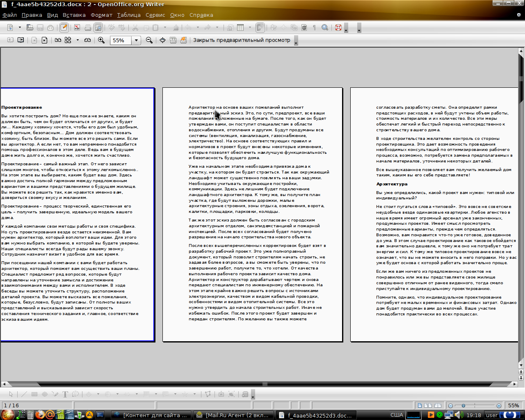Click the Zoom In magnifier icon
The width and height of the screenshot is (525, 420).
click(x=101, y=40)
